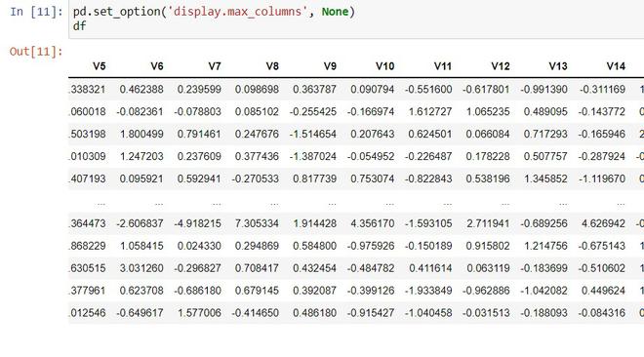Select cell value -0.510602
This screenshot has height=357, width=644.
(602, 268)
